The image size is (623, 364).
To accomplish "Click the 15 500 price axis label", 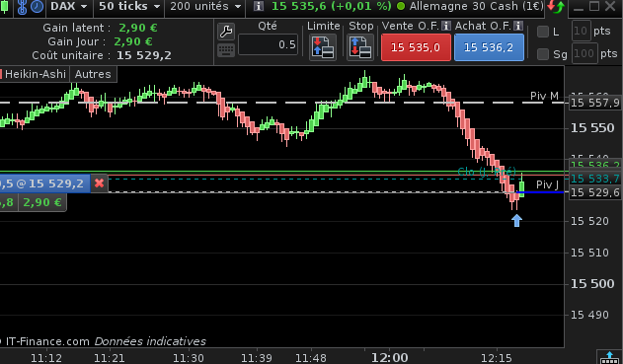I will 592,283.
